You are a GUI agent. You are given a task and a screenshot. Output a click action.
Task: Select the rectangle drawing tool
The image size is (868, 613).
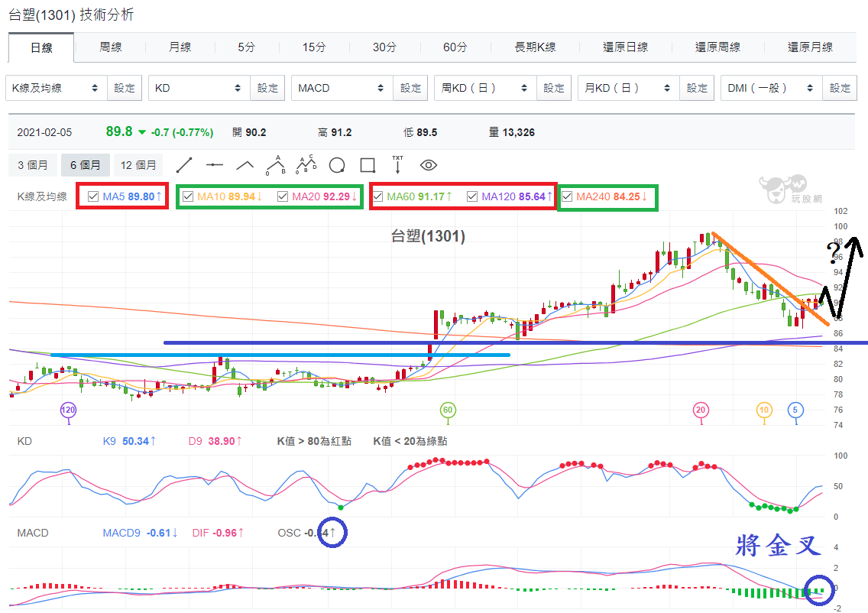point(368,165)
